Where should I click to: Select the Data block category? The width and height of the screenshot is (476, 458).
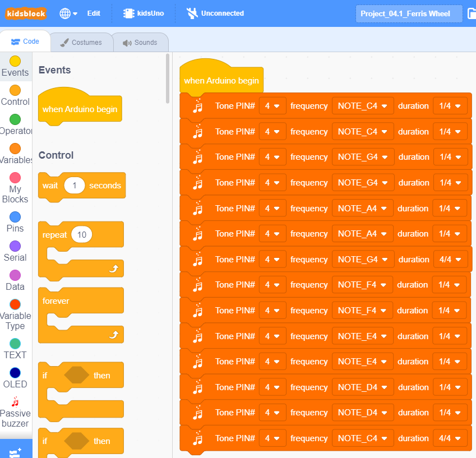[15, 280]
